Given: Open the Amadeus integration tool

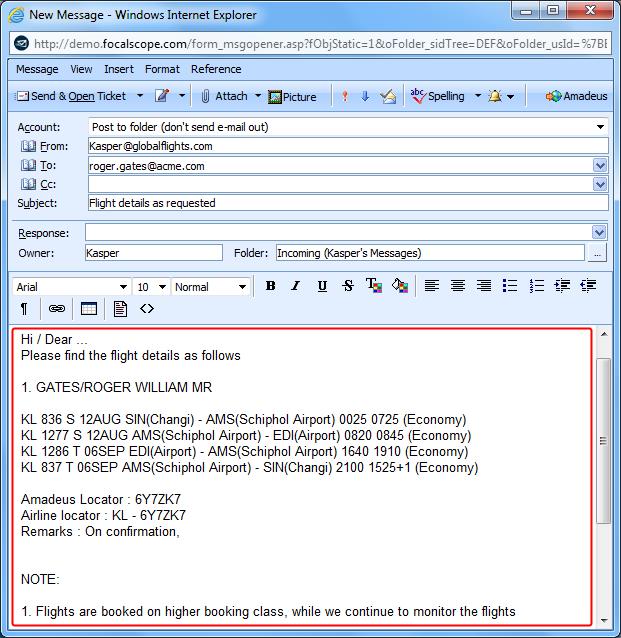Looking at the screenshot, I should [576, 96].
